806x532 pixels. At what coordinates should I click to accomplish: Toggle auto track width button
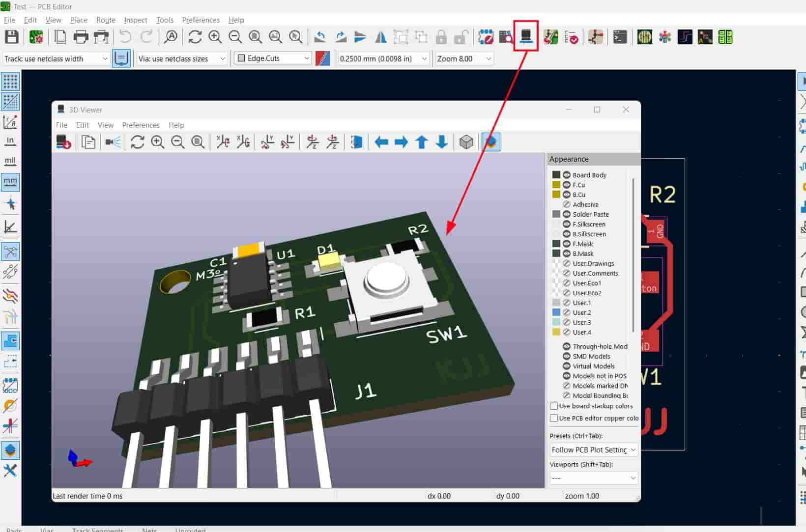tap(121, 58)
